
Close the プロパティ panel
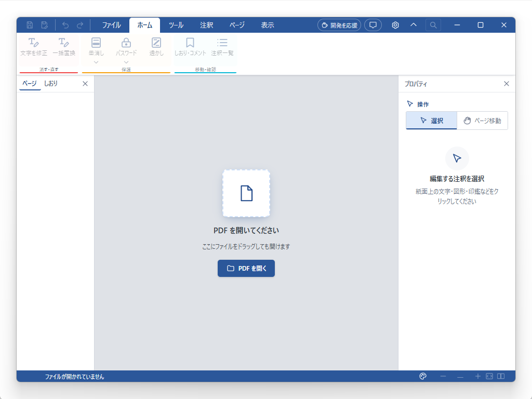[x=507, y=84]
